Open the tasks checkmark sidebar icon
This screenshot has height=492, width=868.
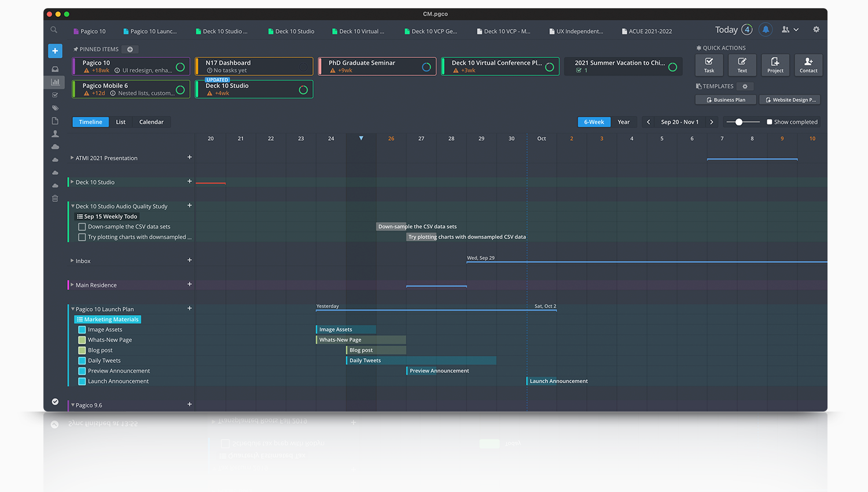pyautogui.click(x=55, y=95)
